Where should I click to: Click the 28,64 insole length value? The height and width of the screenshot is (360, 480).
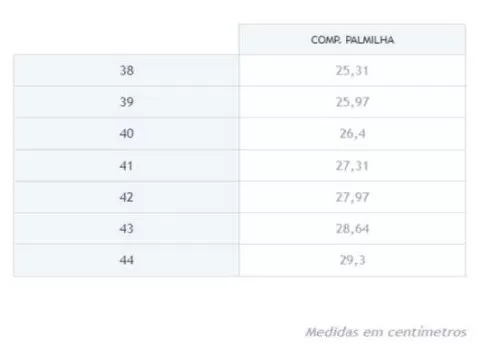pyautogui.click(x=352, y=229)
